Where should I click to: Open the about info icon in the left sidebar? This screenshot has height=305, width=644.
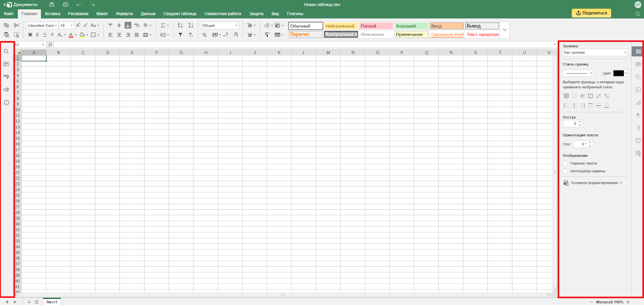point(6,103)
